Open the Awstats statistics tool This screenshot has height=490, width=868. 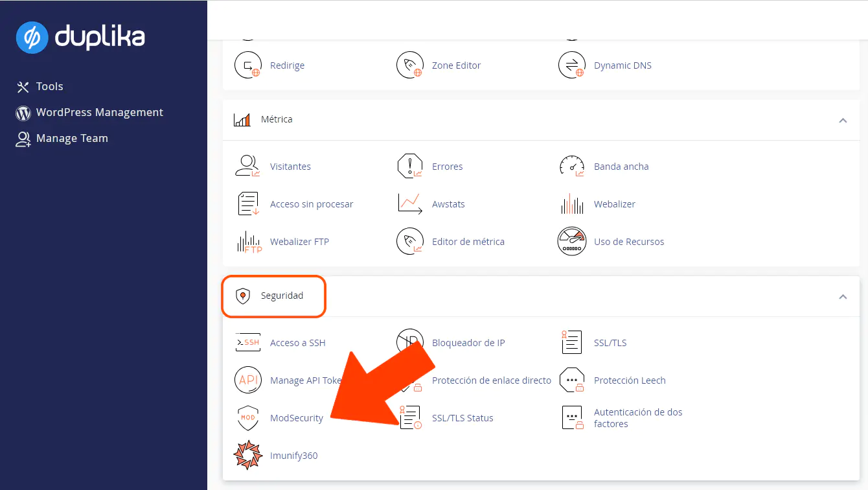tap(448, 204)
